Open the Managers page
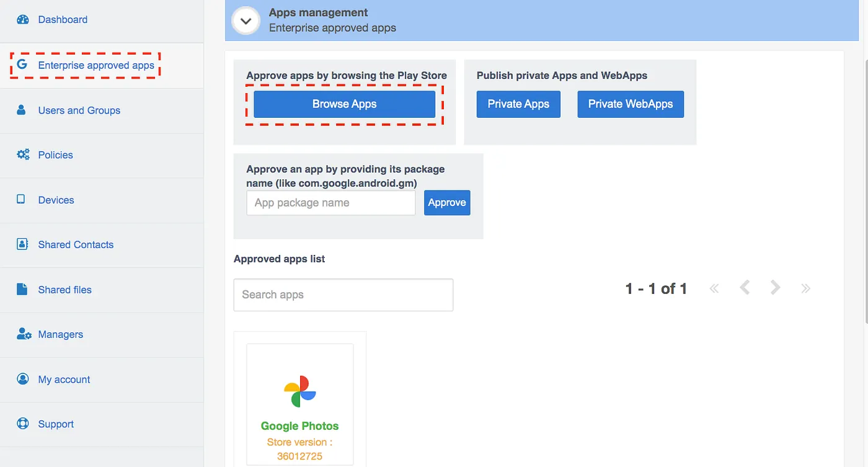Screen dimensions: 868x467 60,334
